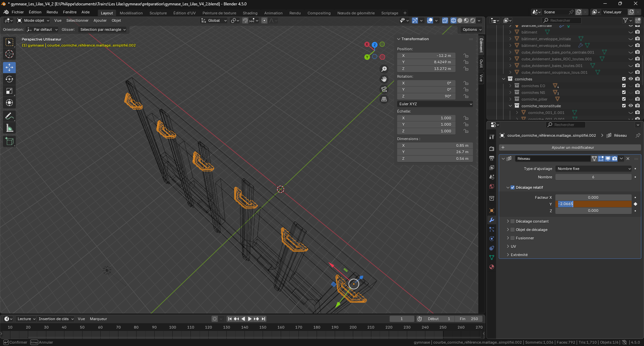Viewport: 644px width, 346px height.
Task: Click the Nombre count field slider
Action: coord(593,177)
